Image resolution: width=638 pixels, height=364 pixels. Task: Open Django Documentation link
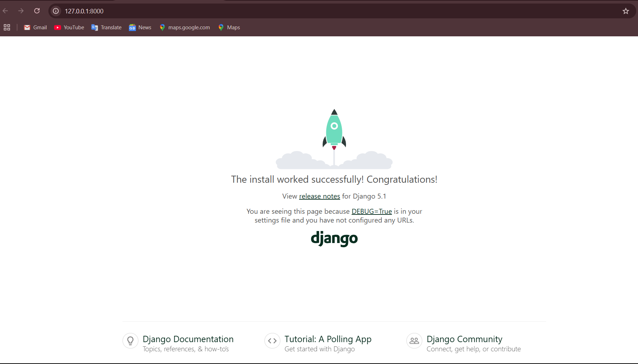(188, 339)
